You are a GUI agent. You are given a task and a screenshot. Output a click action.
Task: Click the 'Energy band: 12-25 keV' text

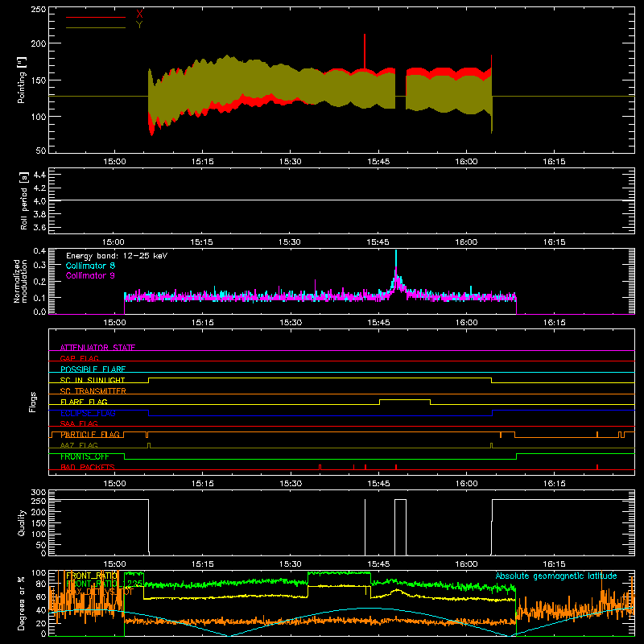(117, 256)
